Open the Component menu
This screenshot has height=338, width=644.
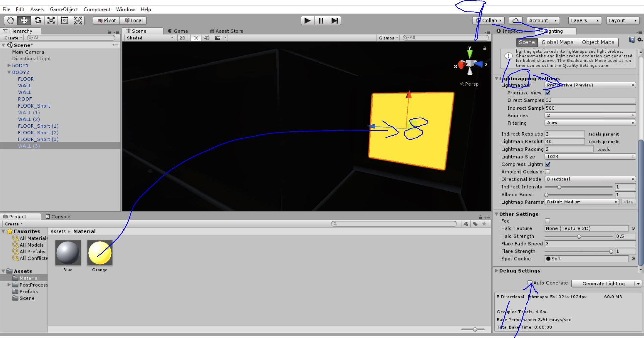point(97,9)
